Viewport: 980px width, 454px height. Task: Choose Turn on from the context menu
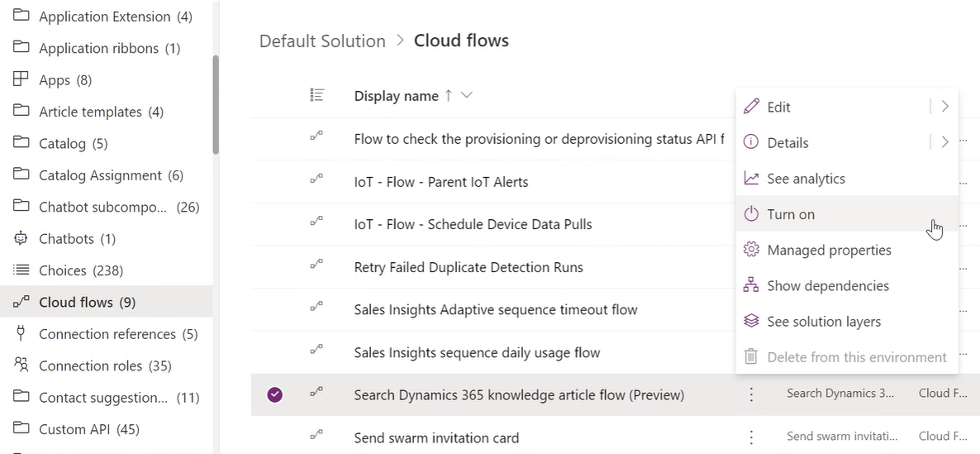pyautogui.click(x=791, y=214)
